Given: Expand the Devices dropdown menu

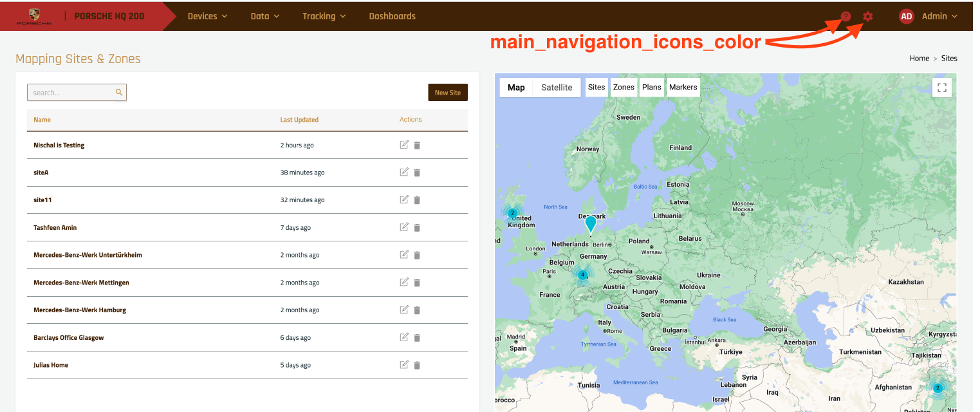Looking at the screenshot, I should [207, 16].
